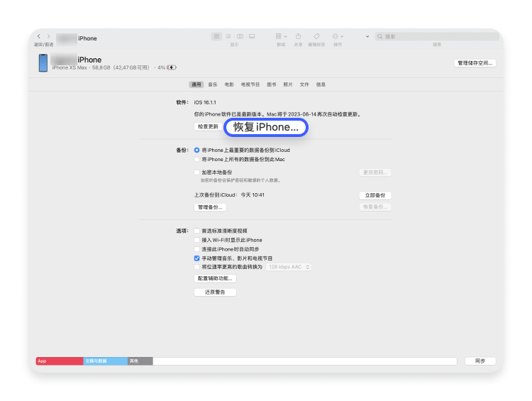532x401 pixels.
Task: Switch to column view
Action: tap(240, 36)
